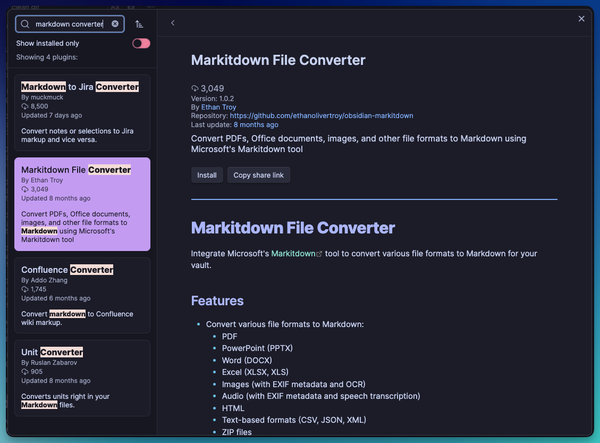This screenshot has height=443, width=600.
Task: Go back using the left chevron
Action: (x=172, y=22)
